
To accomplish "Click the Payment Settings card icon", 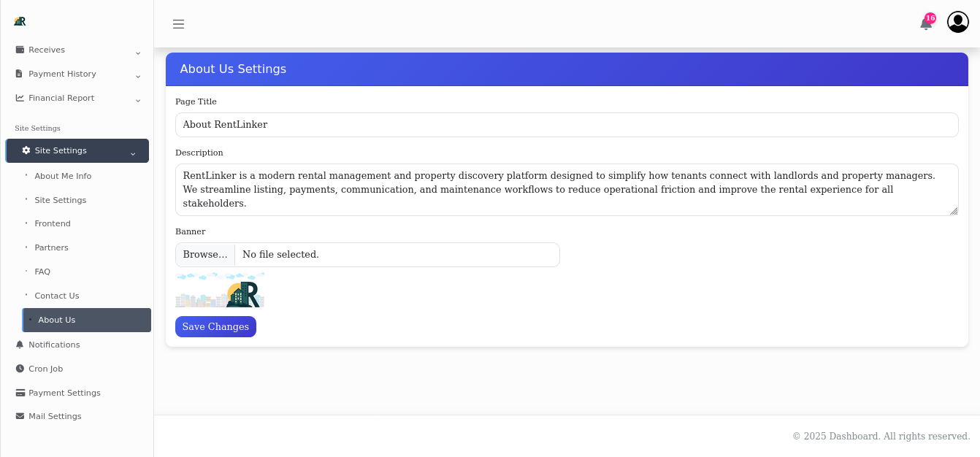I will coord(20,392).
